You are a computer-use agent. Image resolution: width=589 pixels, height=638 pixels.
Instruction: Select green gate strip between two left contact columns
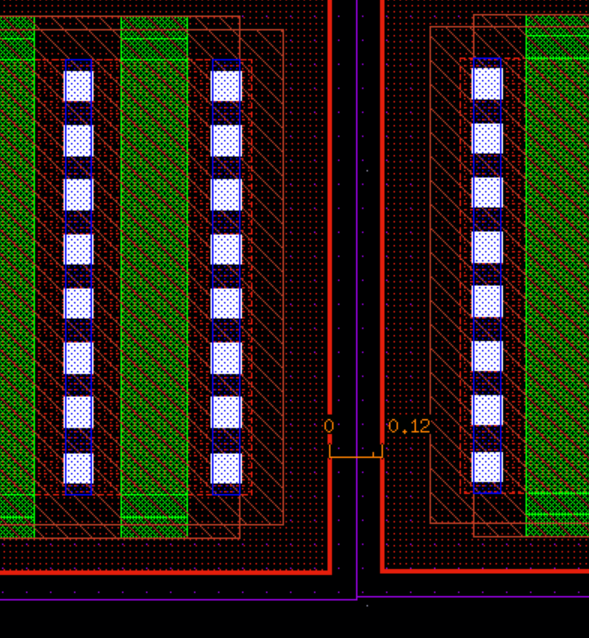(x=154, y=277)
